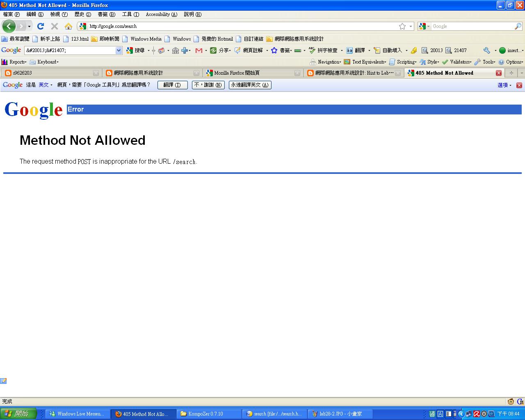
Task: Open the 免費的 Hotmail bookmark
Action: pos(213,39)
